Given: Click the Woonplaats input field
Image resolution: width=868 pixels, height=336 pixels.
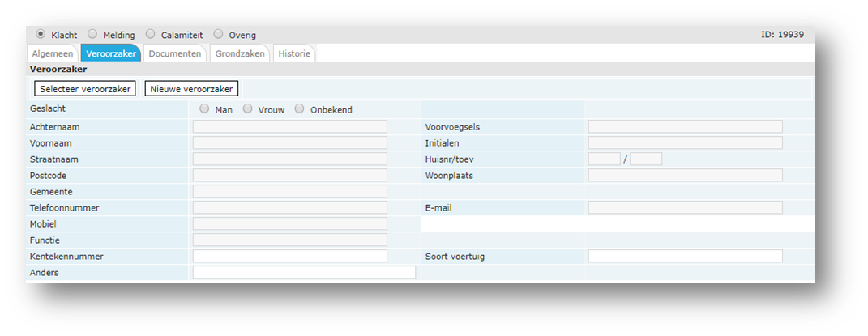Looking at the screenshot, I should tap(685, 175).
